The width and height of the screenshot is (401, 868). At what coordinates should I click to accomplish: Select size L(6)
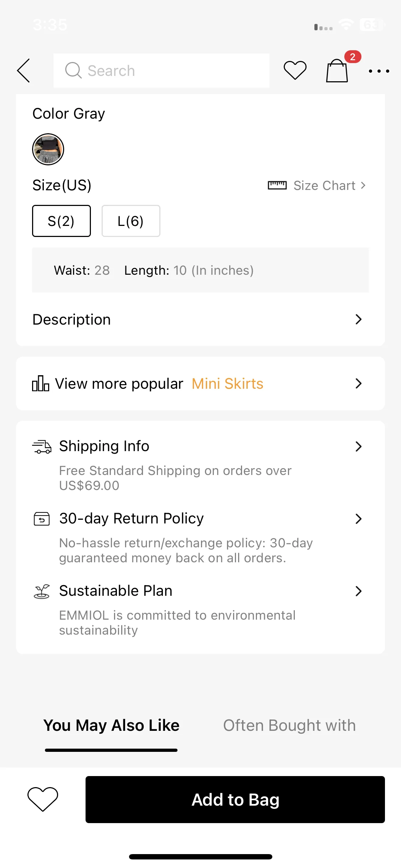(131, 221)
